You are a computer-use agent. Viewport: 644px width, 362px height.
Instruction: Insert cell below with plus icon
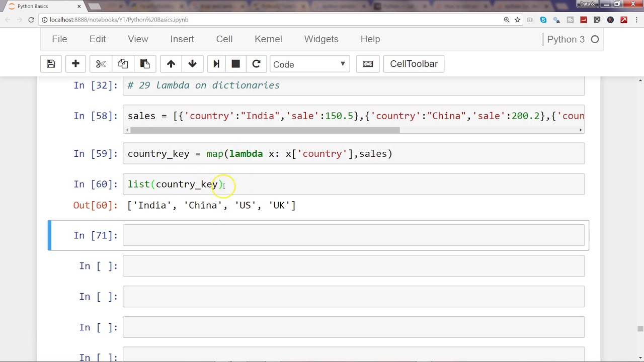pyautogui.click(x=75, y=64)
